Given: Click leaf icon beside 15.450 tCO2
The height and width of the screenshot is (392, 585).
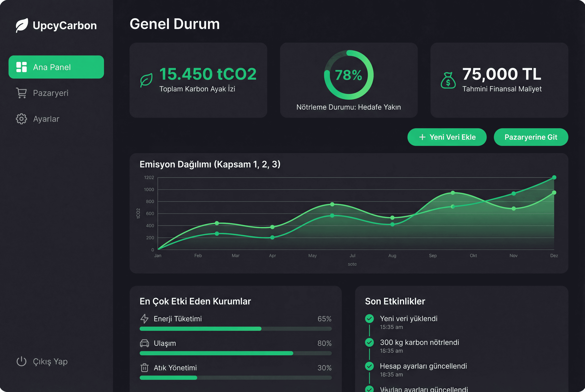Looking at the screenshot, I should point(146,80).
